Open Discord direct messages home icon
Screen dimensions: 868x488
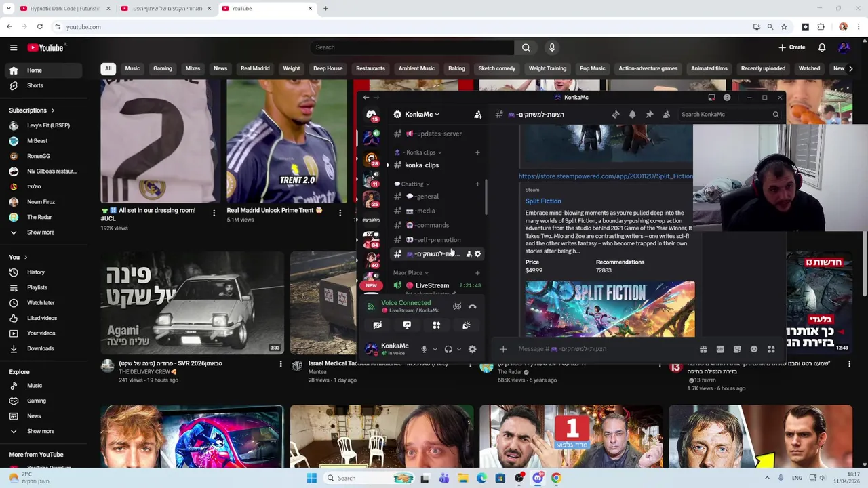(x=371, y=115)
